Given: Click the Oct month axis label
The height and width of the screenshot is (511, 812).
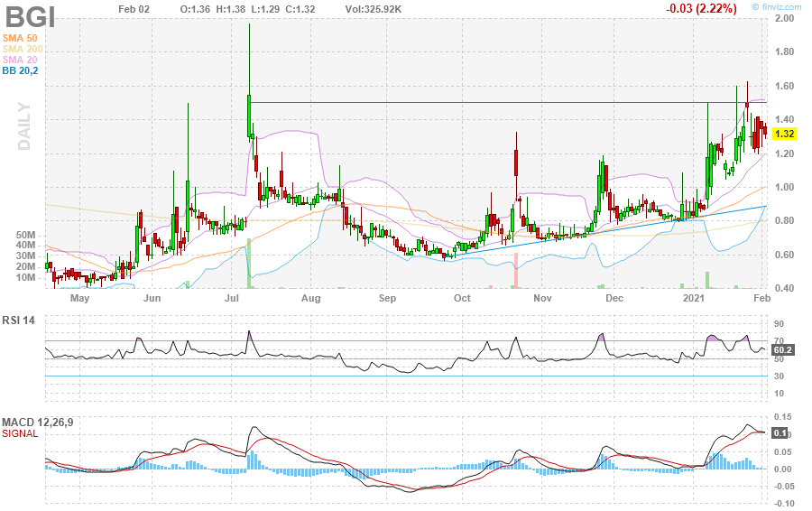Looking at the screenshot, I should (x=462, y=298).
